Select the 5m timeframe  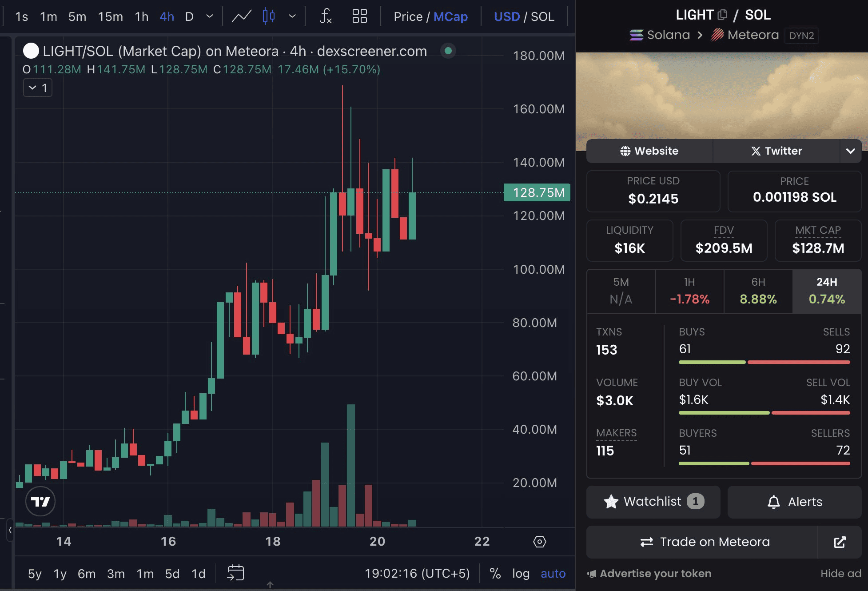tap(77, 16)
